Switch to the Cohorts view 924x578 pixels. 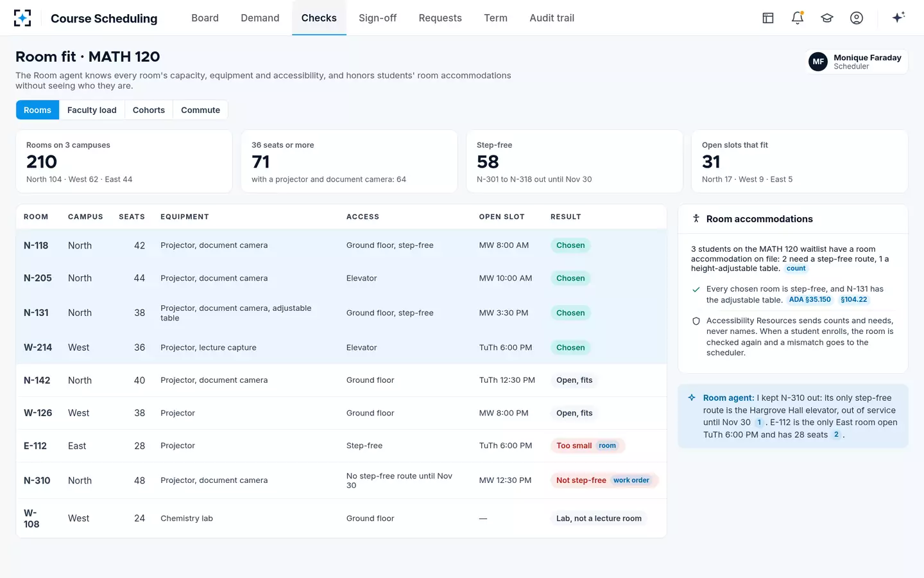(149, 110)
